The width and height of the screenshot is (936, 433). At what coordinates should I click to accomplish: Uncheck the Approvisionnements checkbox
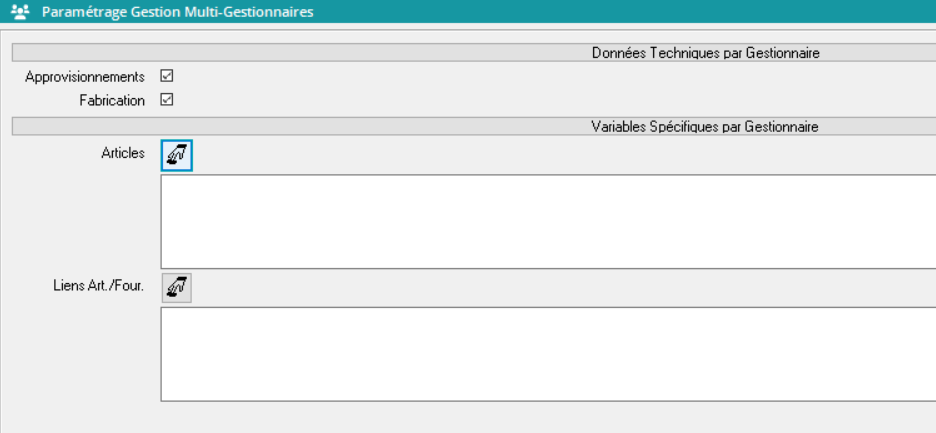(167, 77)
